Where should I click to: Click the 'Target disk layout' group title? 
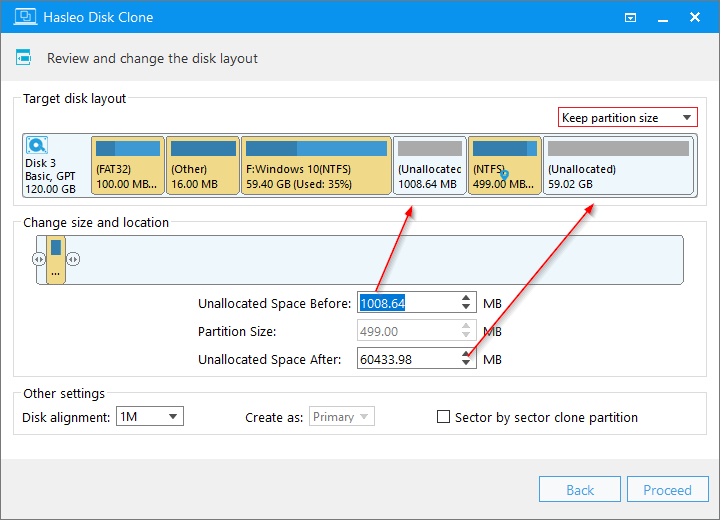[74, 98]
